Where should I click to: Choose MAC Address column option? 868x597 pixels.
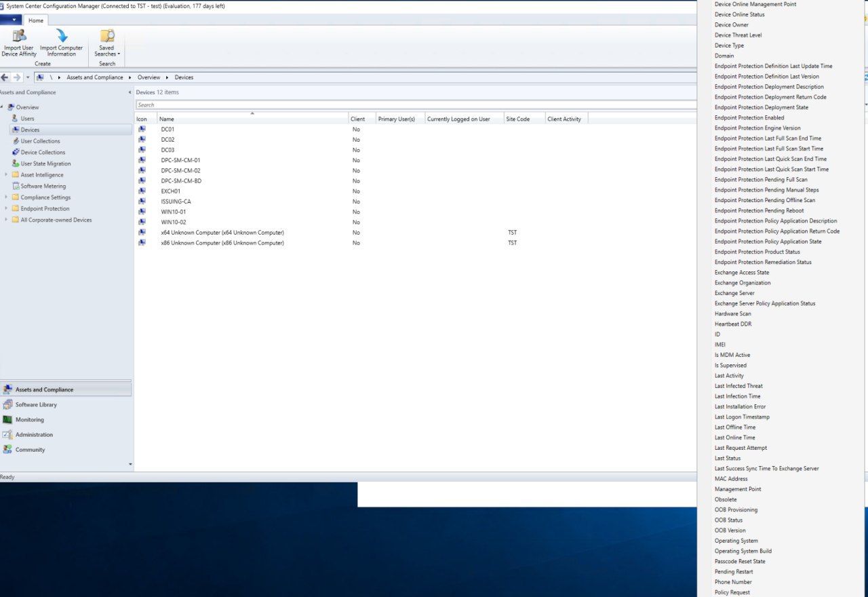coord(731,479)
